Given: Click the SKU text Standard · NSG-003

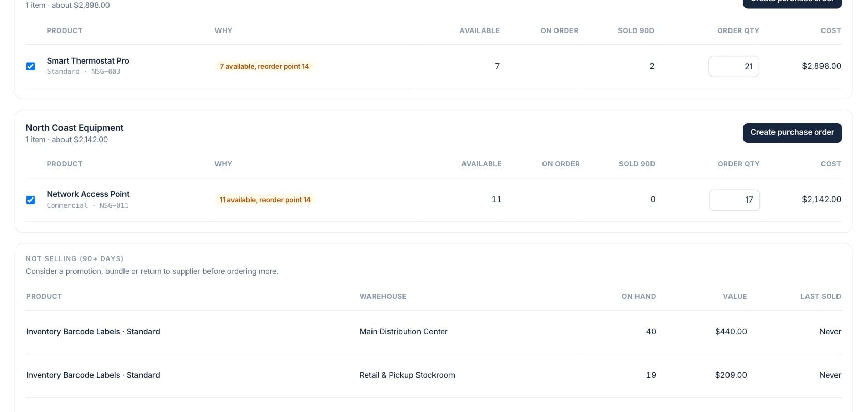Looking at the screenshot, I should [83, 71].
